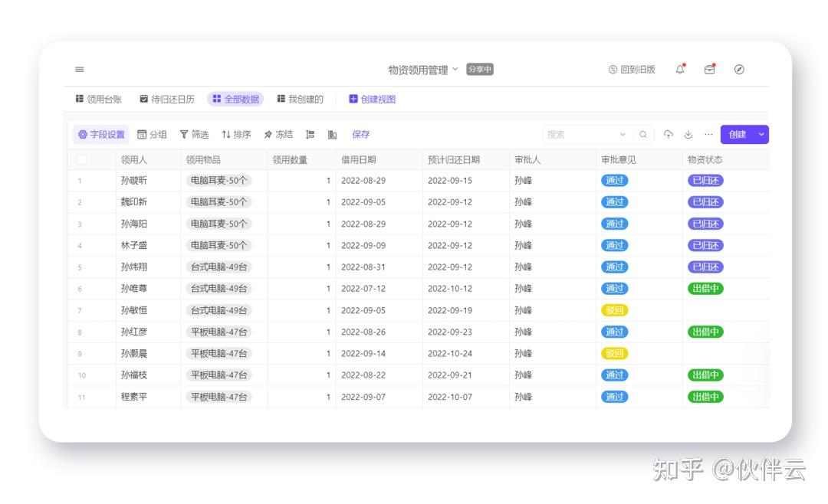Click the 筛选 filter tool
This screenshot has height=504, width=828.
click(194, 135)
